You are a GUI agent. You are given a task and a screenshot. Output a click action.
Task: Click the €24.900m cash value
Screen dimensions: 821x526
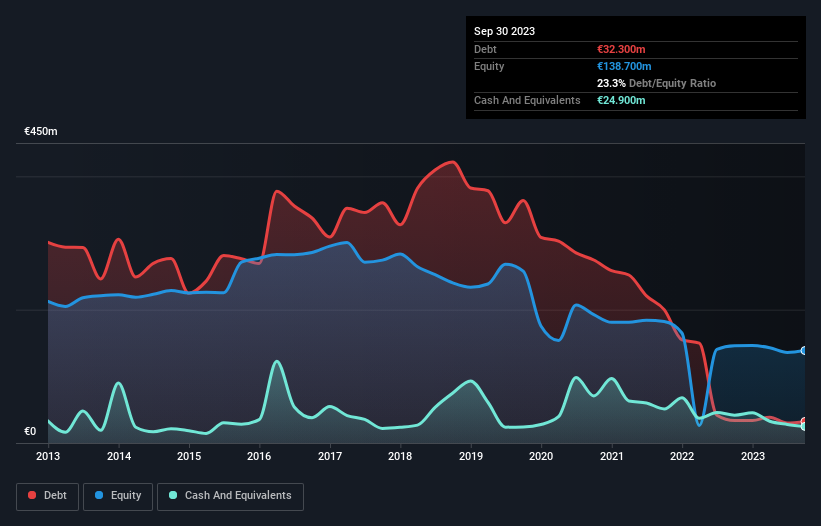pos(621,100)
